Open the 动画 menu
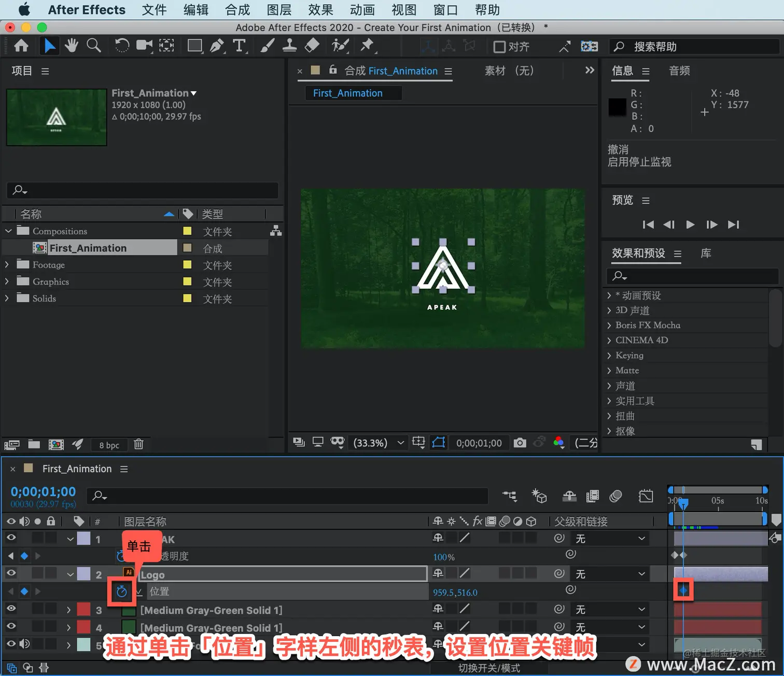Image resolution: width=784 pixels, height=676 pixels. pos(362,10)
